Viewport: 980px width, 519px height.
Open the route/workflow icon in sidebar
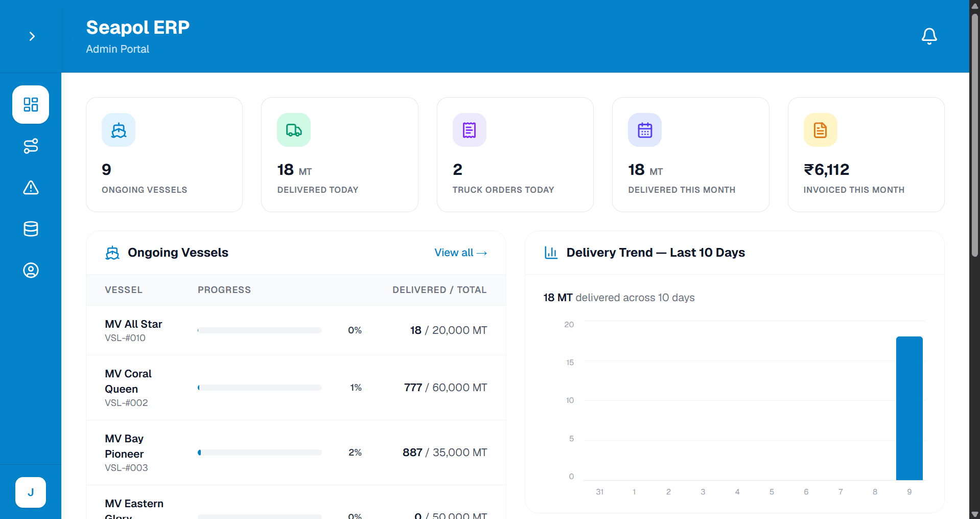coord(31,146)
